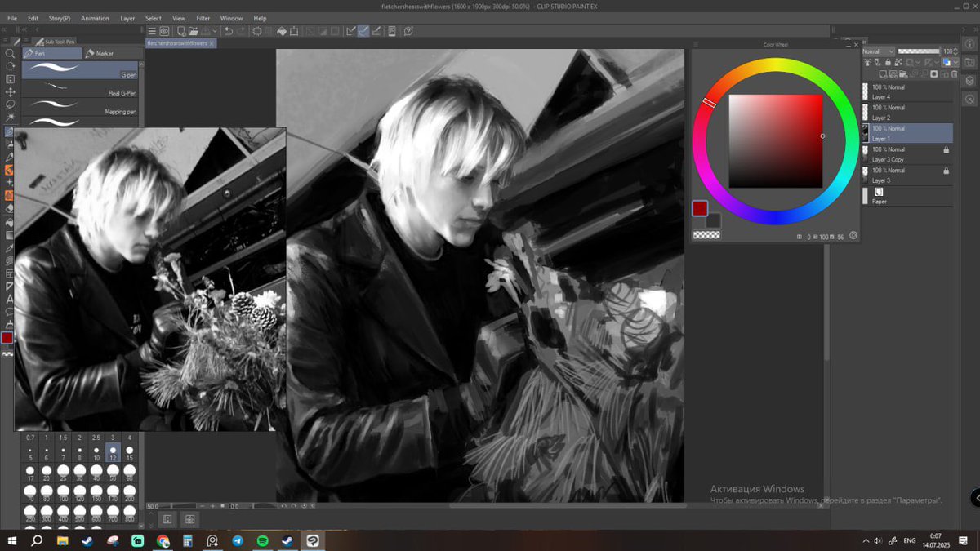Open 3D material cube icon on right dock
Viewport: 980px width, 551px height.
click(x=969, y=81)
